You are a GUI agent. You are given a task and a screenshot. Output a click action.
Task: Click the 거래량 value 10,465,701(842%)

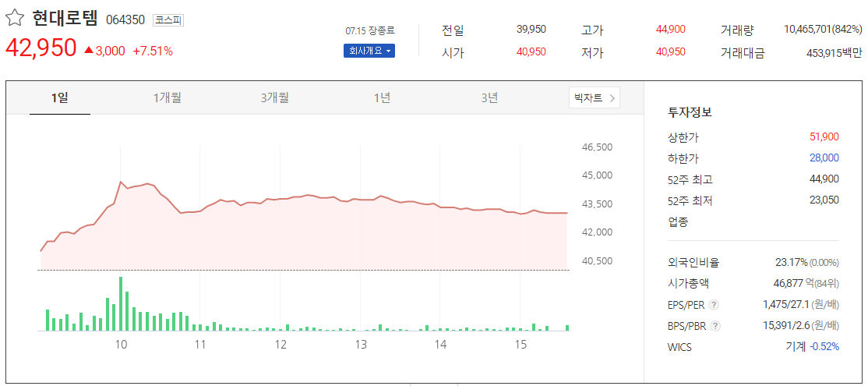(823, 30)
